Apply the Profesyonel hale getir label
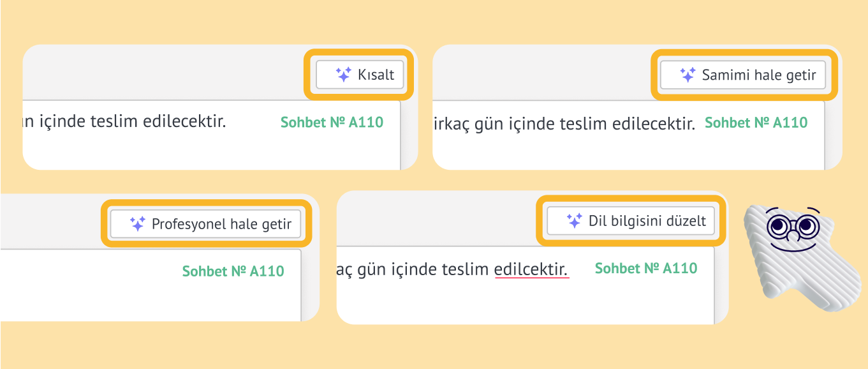Screen dimensions: 868x369 coord(221,225)
